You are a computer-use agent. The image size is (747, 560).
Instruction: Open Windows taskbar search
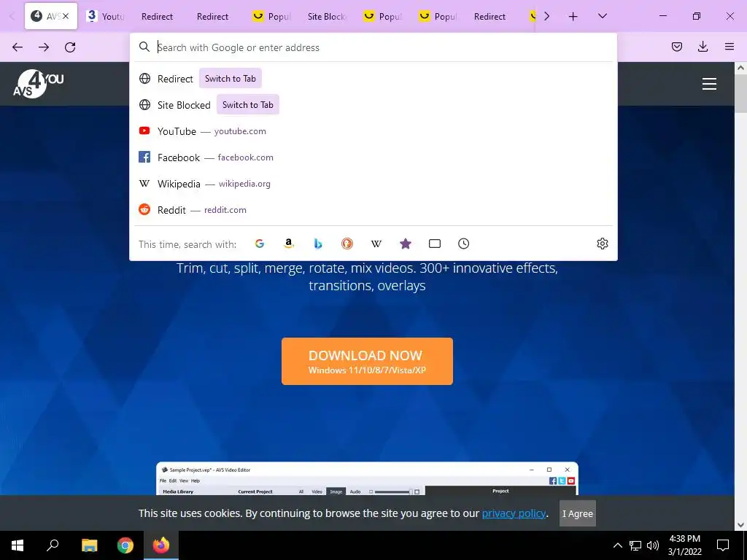53,545
